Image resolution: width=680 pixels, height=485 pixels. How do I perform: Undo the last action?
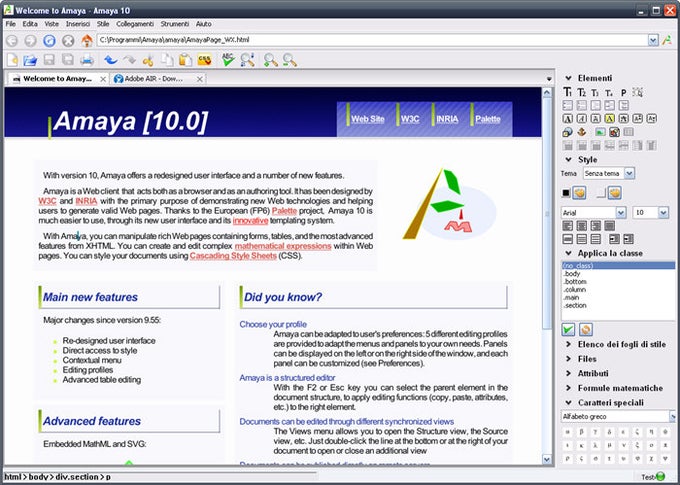point(110,60)
